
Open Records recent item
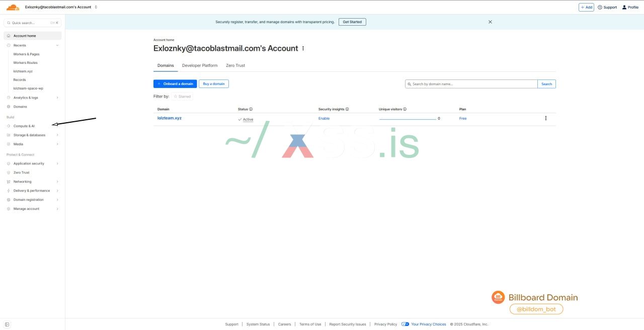point(20,79)
